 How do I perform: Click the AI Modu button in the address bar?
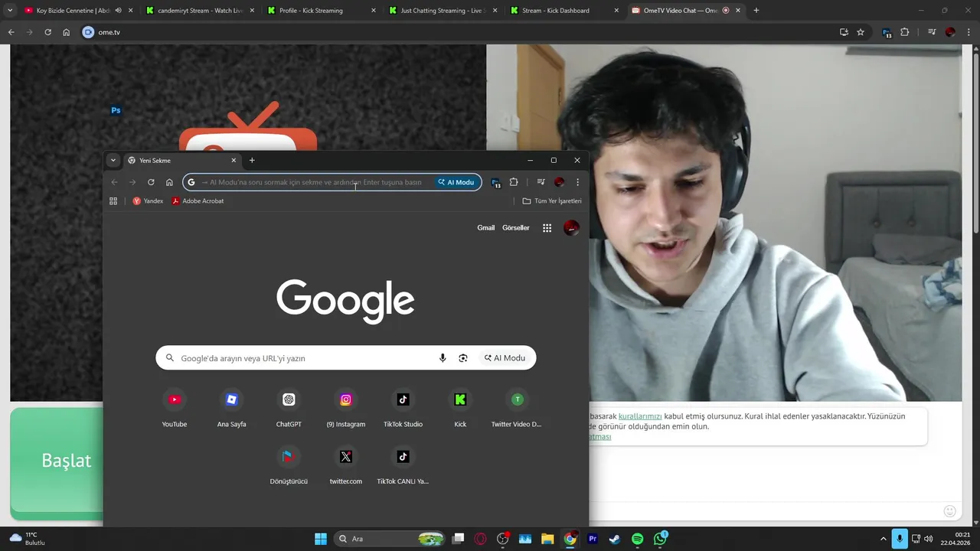[x=456, y=182]
